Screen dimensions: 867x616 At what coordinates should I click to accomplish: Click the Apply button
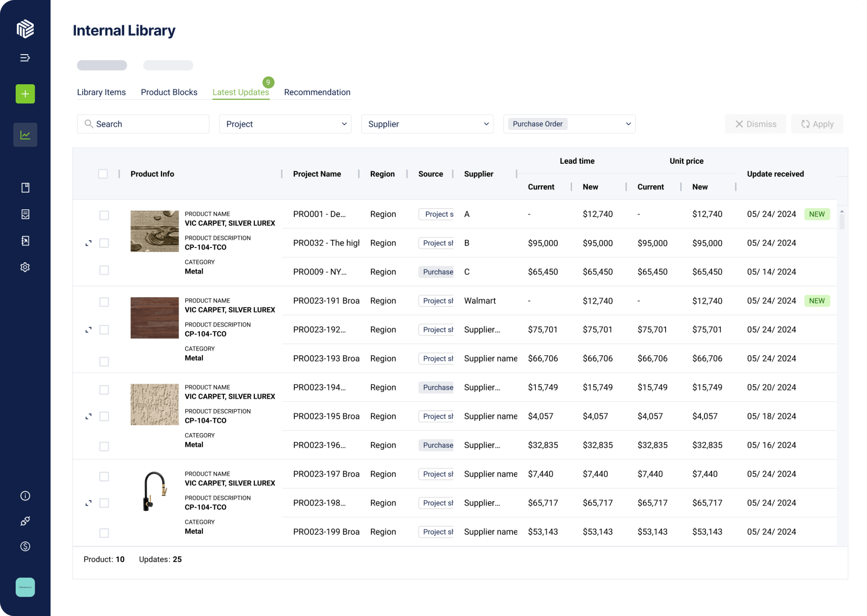pos(817,124)
